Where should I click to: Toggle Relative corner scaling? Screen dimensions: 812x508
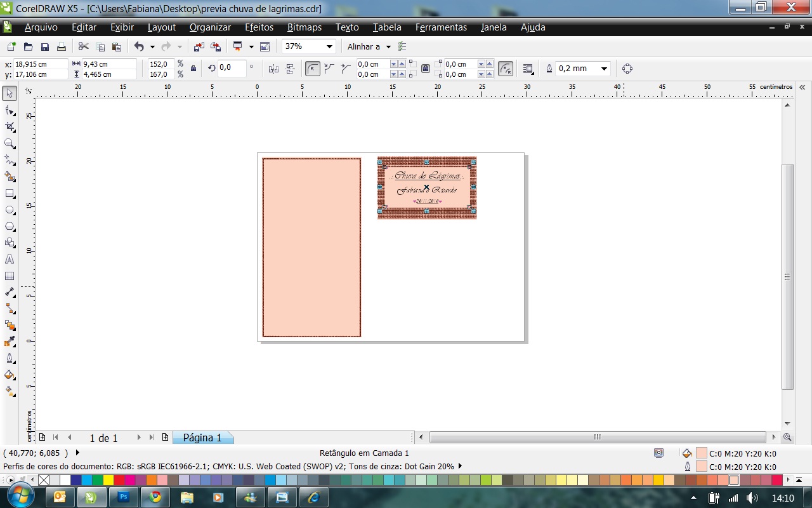coord(506,69)
